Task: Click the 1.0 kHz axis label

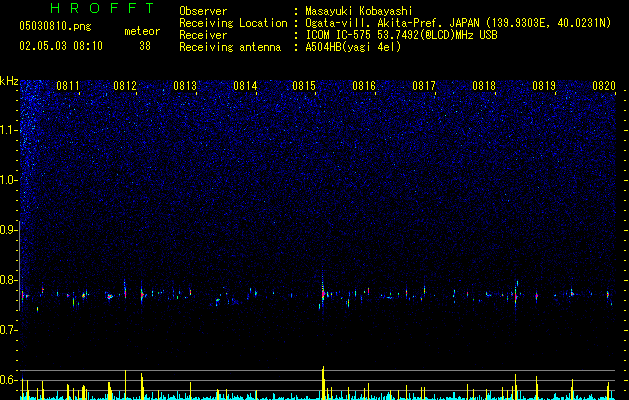Action: pyautogui.click(x=8, y=180)
